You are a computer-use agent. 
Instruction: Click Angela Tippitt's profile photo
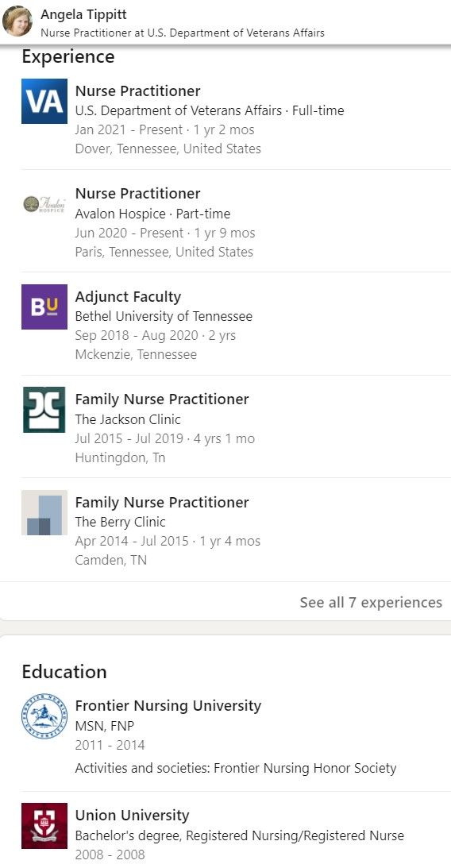pos(17,21)
